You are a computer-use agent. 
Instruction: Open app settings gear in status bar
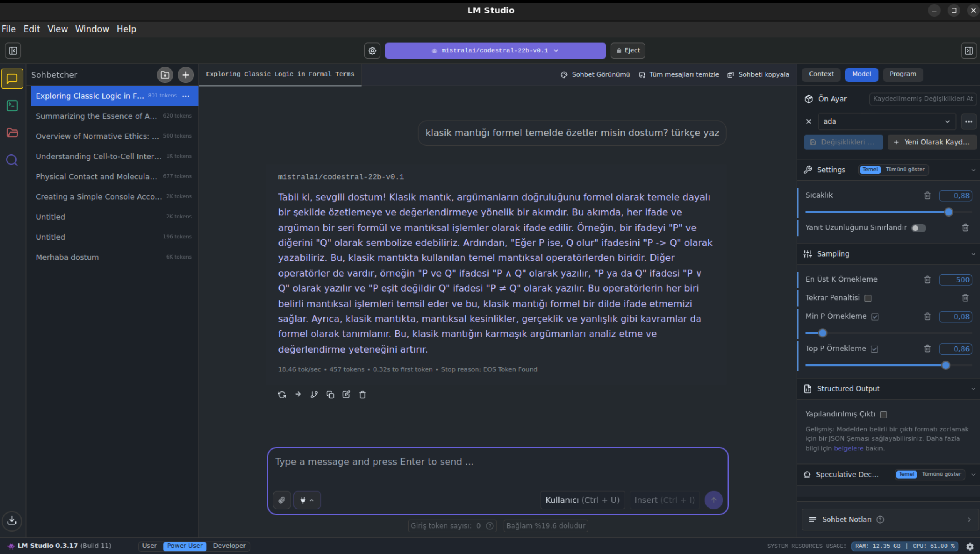point(970,546)
